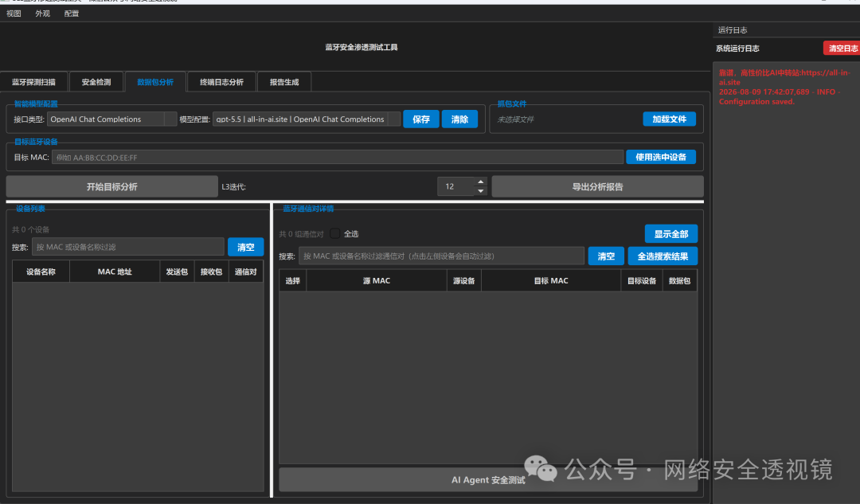Click the 数据包 column header

pos(679,281)
